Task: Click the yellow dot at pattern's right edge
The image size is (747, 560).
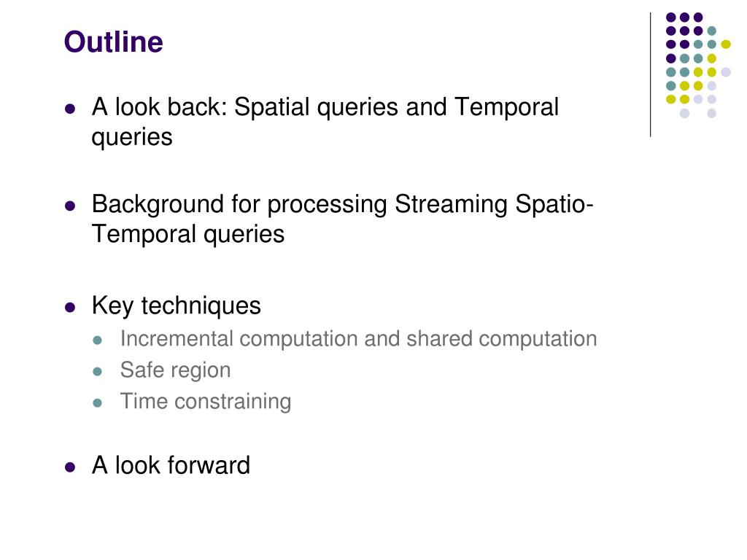Action: coord(726,44)
